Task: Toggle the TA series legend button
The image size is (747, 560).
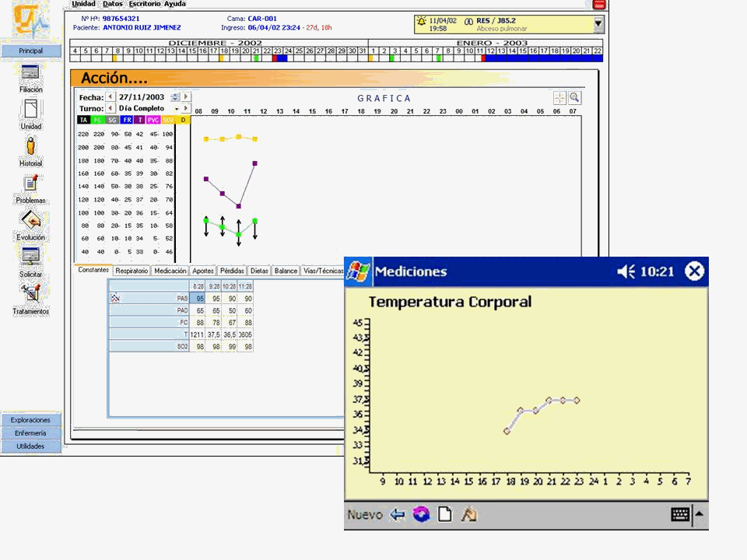Action: (84, 120)
